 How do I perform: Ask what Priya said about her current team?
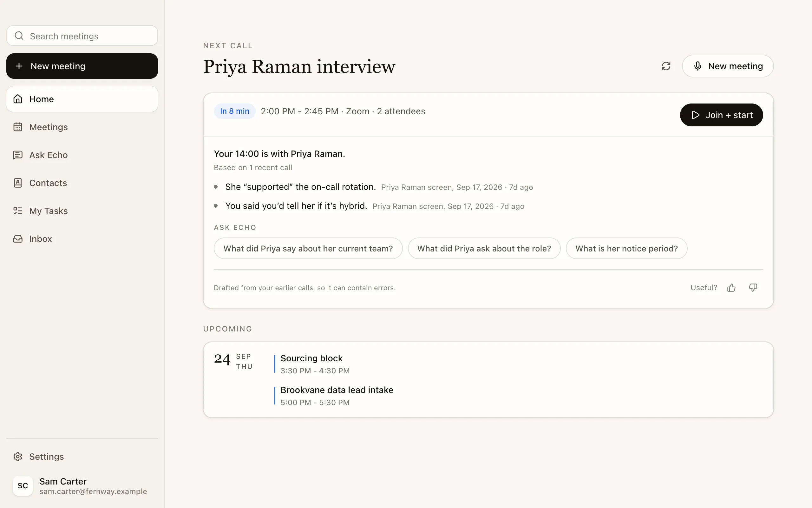[x=308, y=248]
